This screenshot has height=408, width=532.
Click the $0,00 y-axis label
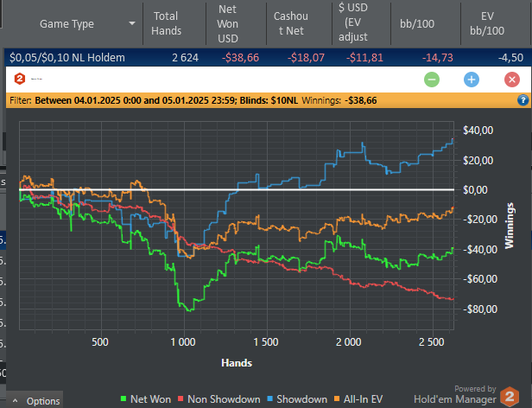475,189
